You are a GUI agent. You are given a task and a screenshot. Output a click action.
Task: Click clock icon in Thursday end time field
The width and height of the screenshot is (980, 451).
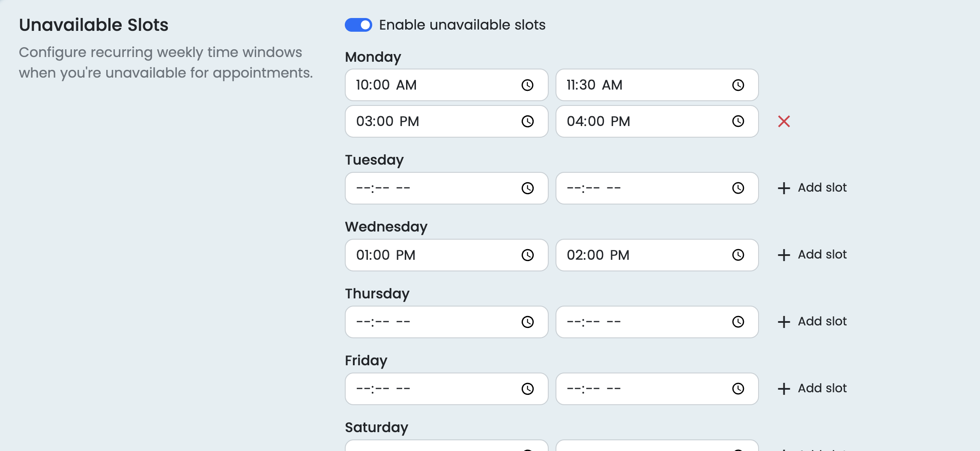[738, 322]
